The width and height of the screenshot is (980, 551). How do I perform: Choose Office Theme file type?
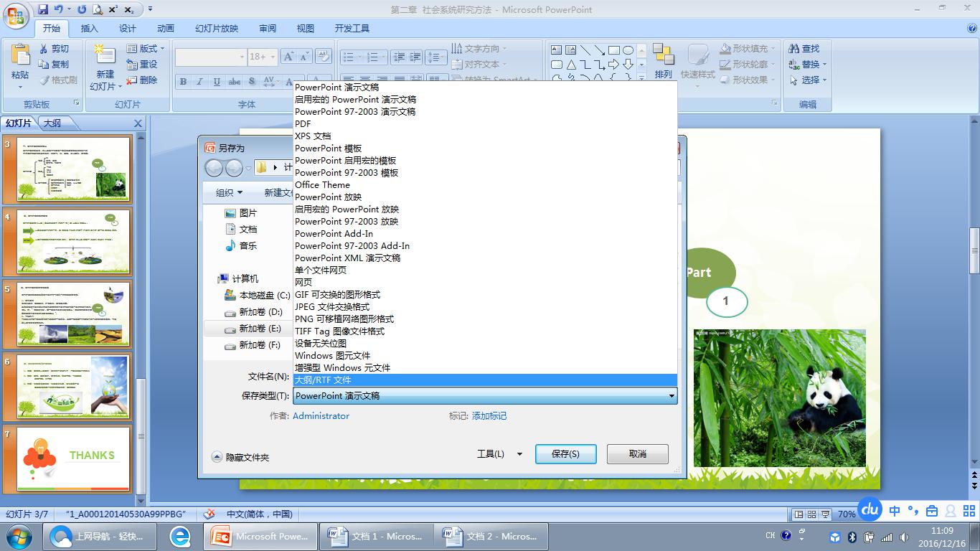click(x=486, y=184)
